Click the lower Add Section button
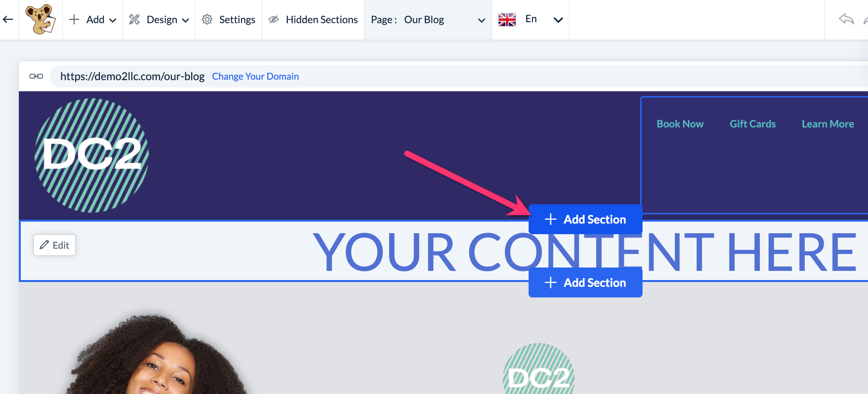This screenshot has height=394, width=868. pyautogui.click(x=585, y=282)
